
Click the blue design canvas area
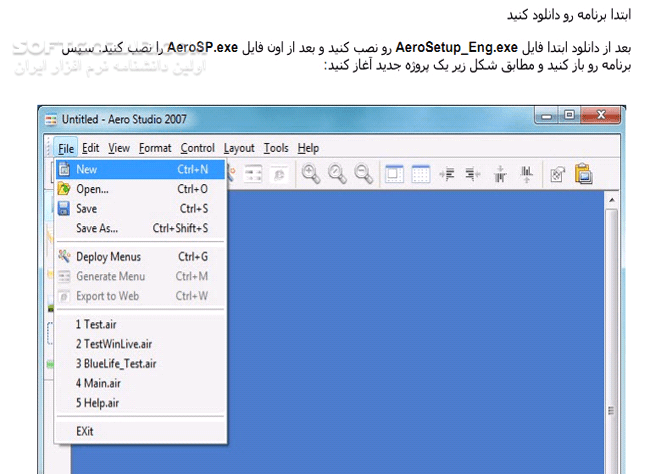pos(415,332)
